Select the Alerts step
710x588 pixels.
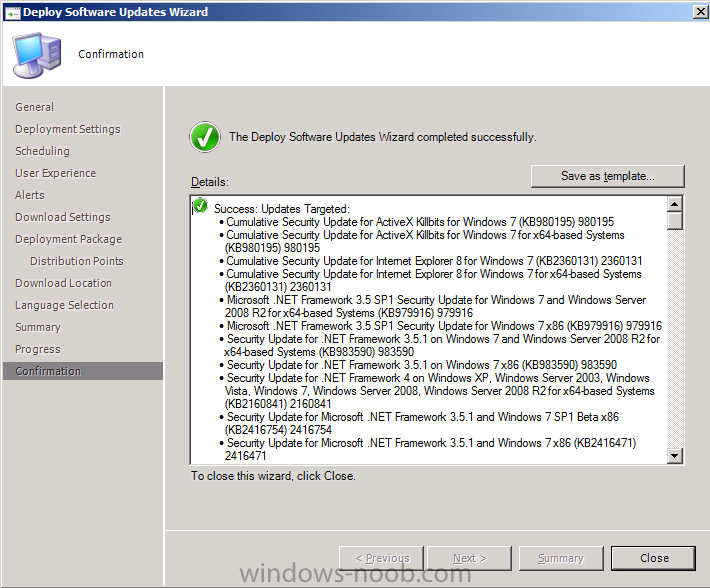click(30, 195)
